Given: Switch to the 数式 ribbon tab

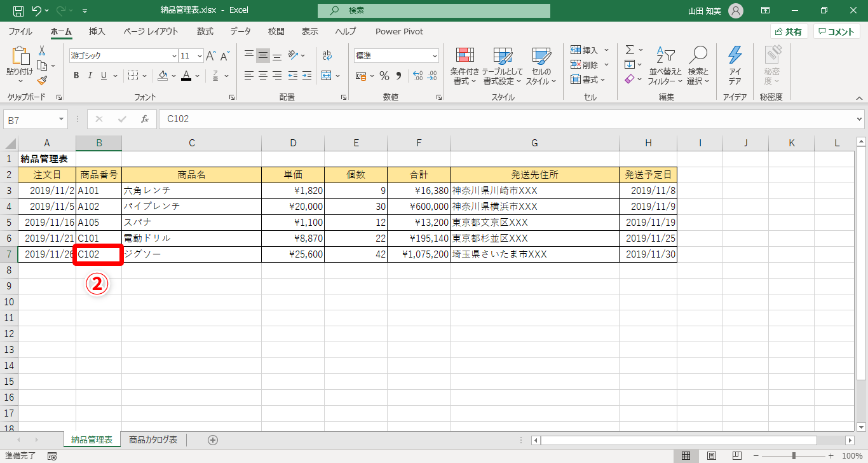Looking at the screenshot, I should 205,31.
